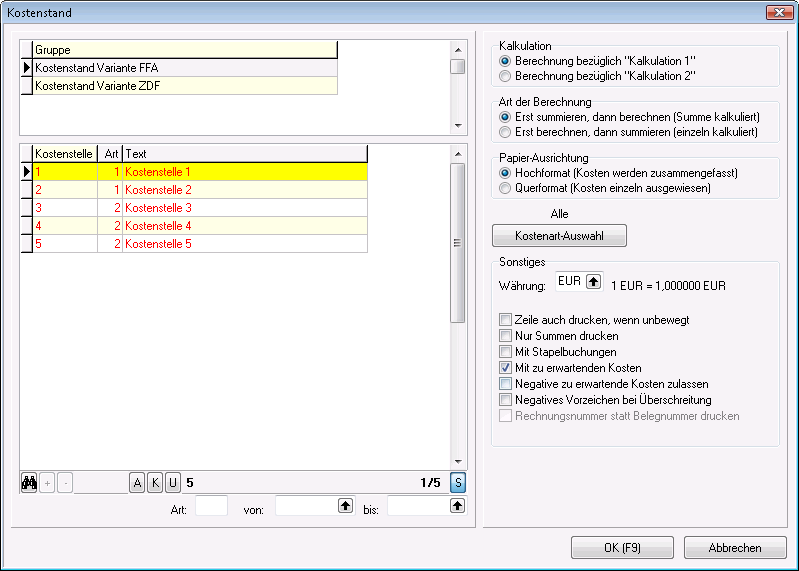Image resolution: width=799 pixels, height=571 pixels.
Task: Click the Kostenstelle list scroll down arrow
Action: coord(458,461)
